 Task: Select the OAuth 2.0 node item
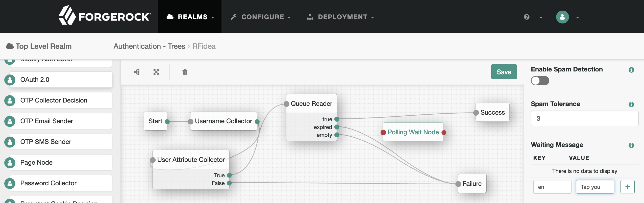pos(61,80)
